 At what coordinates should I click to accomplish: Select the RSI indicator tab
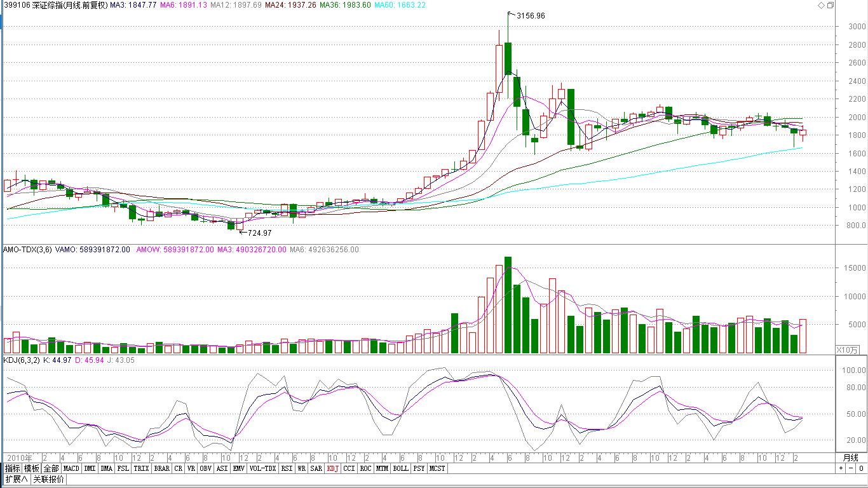[287, 468]
